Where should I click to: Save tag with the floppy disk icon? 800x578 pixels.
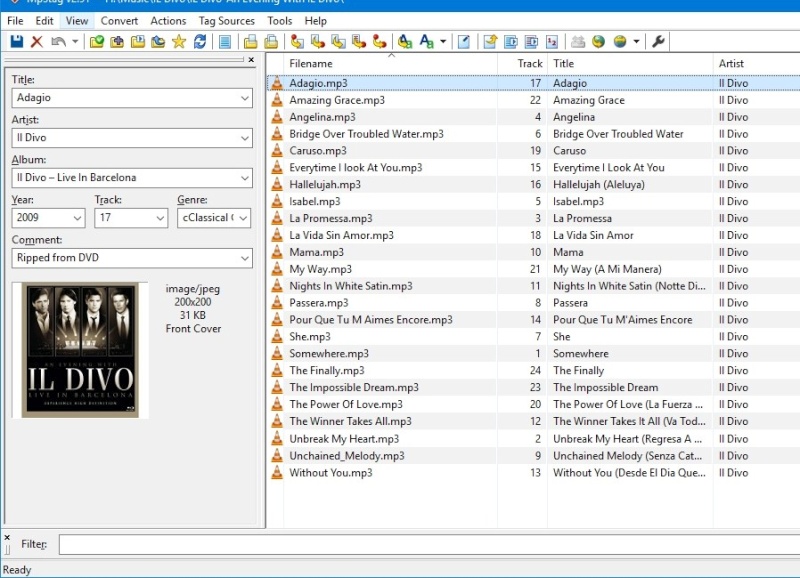click(x=17, y=41)
